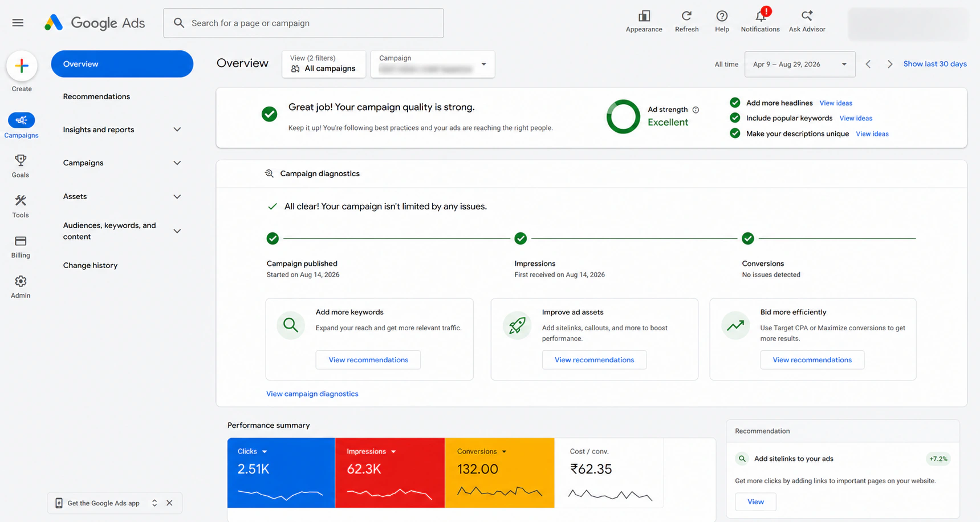The height and width of the screenshot is (522, 980).
Task: Click View on sitelinks recommendation
Action: [755, 502]
